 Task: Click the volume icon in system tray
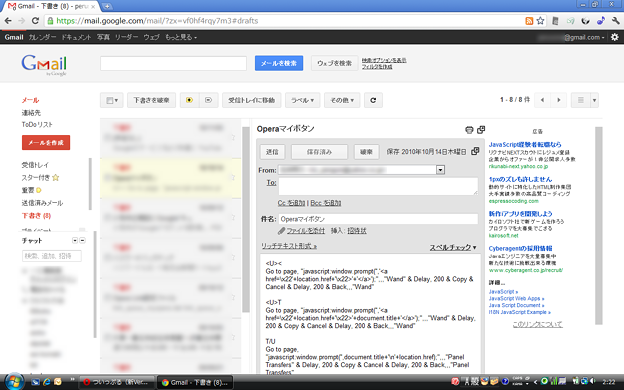coord(593,382)
